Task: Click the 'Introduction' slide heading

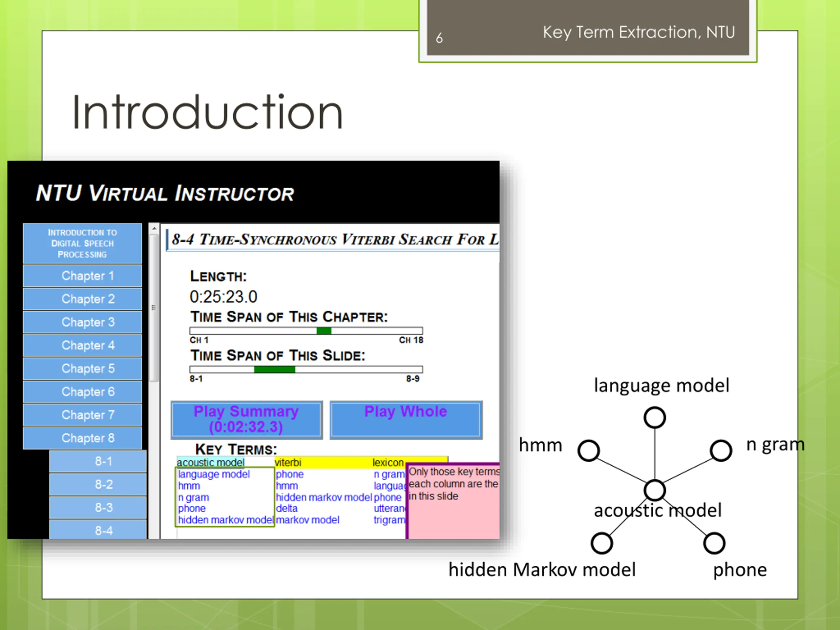Action: [207, 112]
